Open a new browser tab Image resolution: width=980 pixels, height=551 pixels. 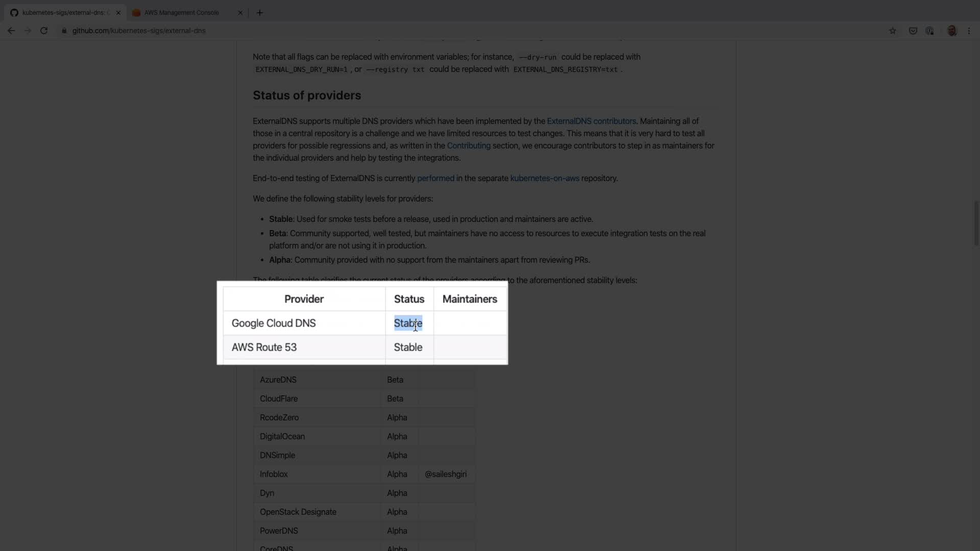(260, 13)
